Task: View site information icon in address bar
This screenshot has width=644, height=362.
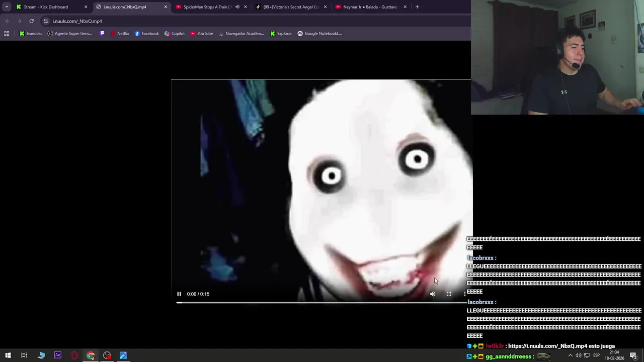Action: click(46, 21)
